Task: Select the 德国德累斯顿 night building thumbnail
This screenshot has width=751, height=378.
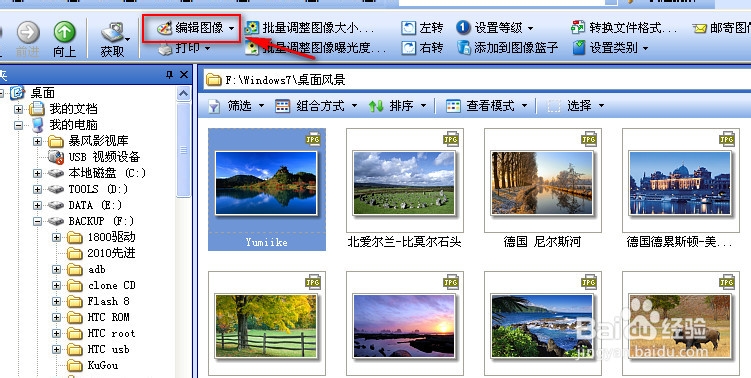Action: 680,183
